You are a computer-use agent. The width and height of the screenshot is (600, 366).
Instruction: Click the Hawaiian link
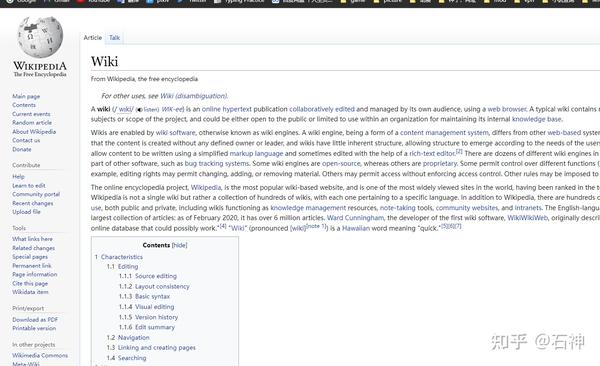(355, 228)
